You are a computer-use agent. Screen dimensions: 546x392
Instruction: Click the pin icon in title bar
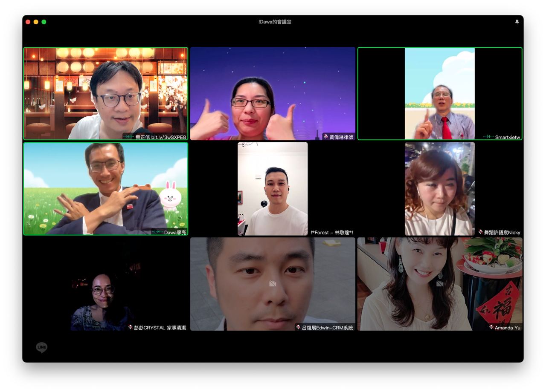point(517,22)
